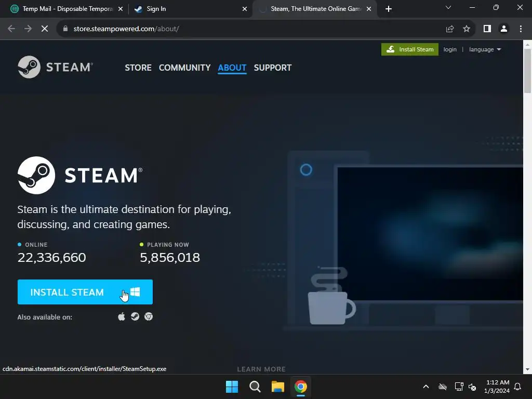Click the login link
This screenshot has width=532, height=399.
tap(450, 49)
